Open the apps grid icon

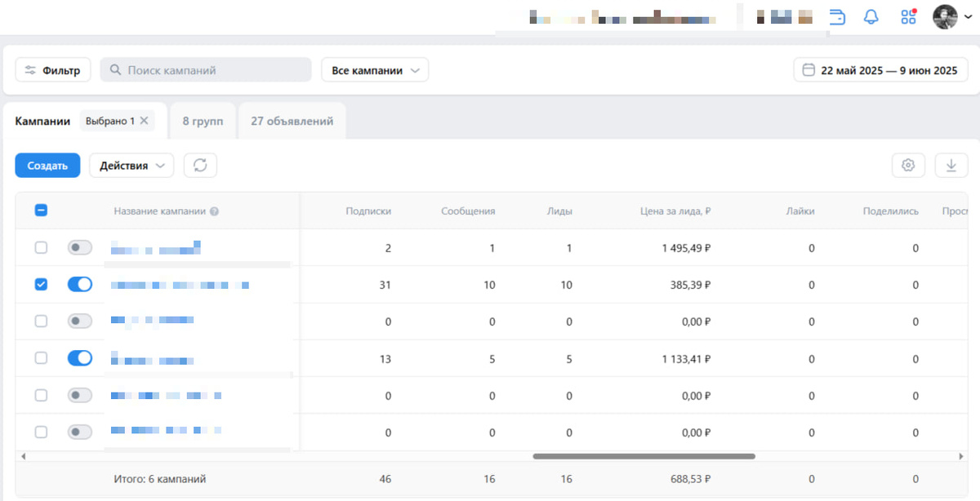pyautogui.click(x=908, y=16)
